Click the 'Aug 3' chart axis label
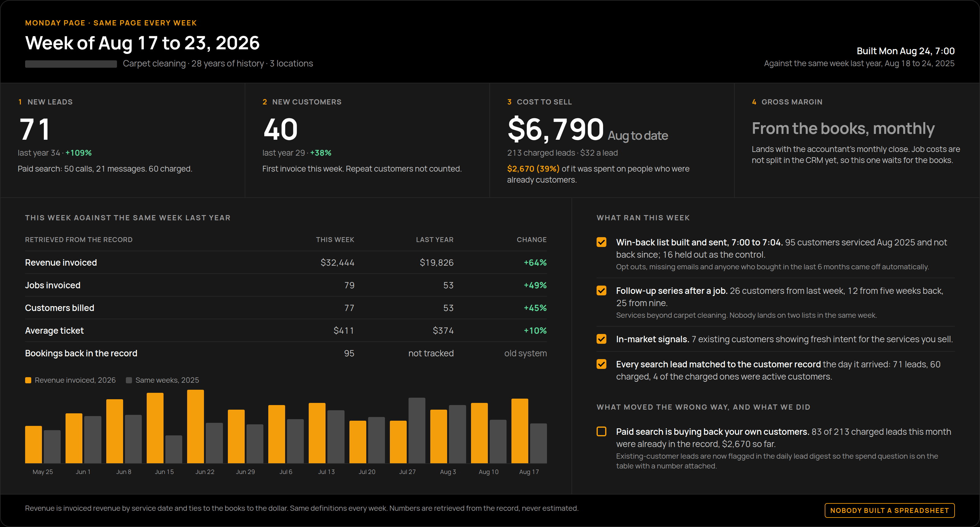 pos(448,472)
